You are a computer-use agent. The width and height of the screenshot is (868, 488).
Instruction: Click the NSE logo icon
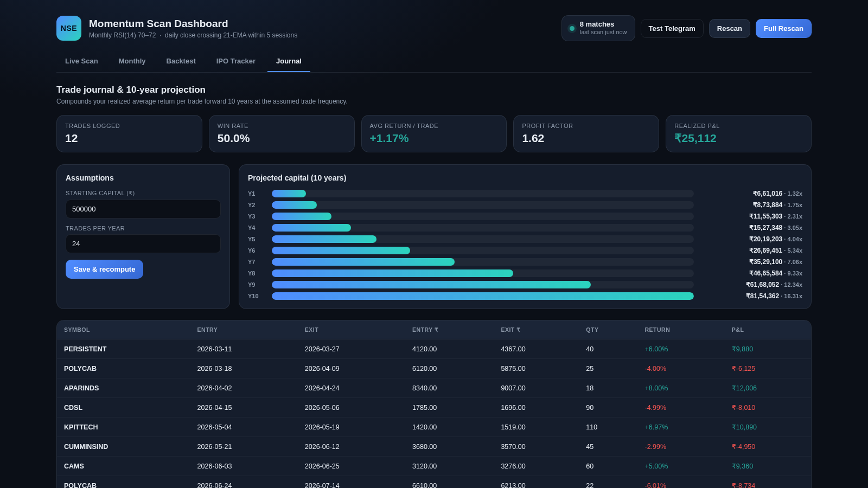[69, 28]
